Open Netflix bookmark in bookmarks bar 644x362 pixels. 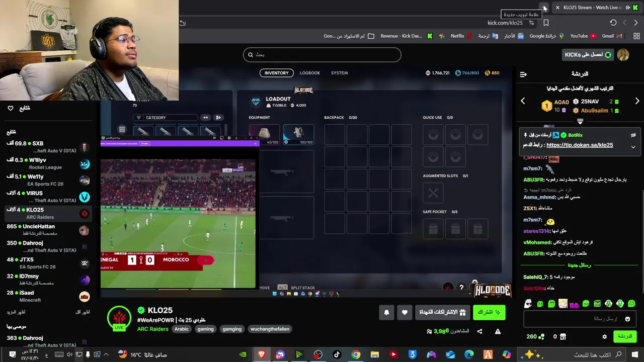point(461,36)
